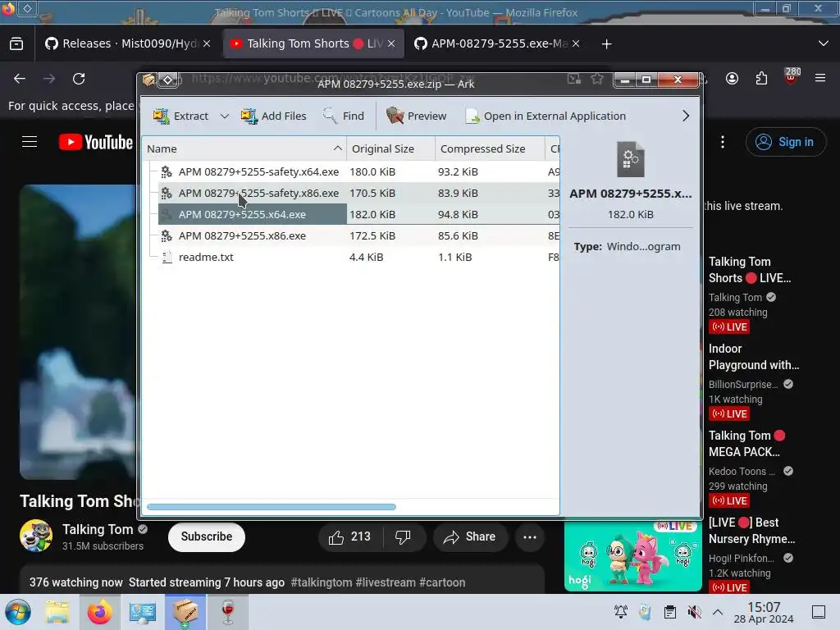Click the horizontal scrollbar in Ark list
This screenshot has width=840, height=630.
[271, 507]
